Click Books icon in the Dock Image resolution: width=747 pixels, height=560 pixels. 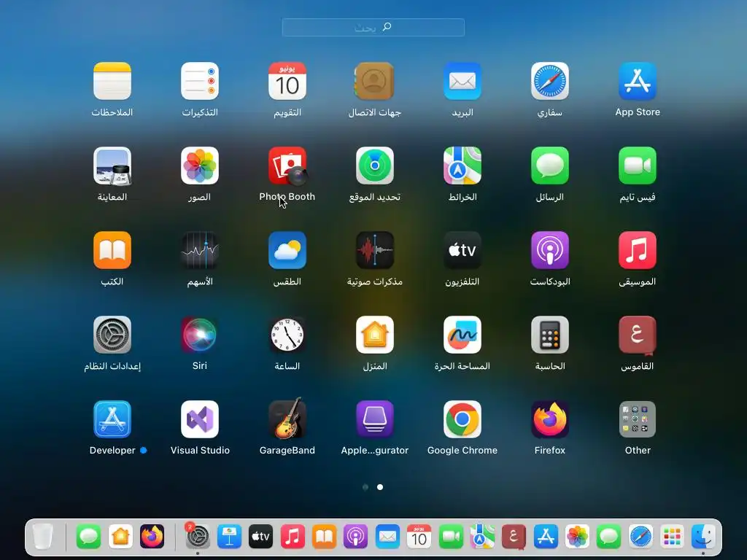click(324, 537)
